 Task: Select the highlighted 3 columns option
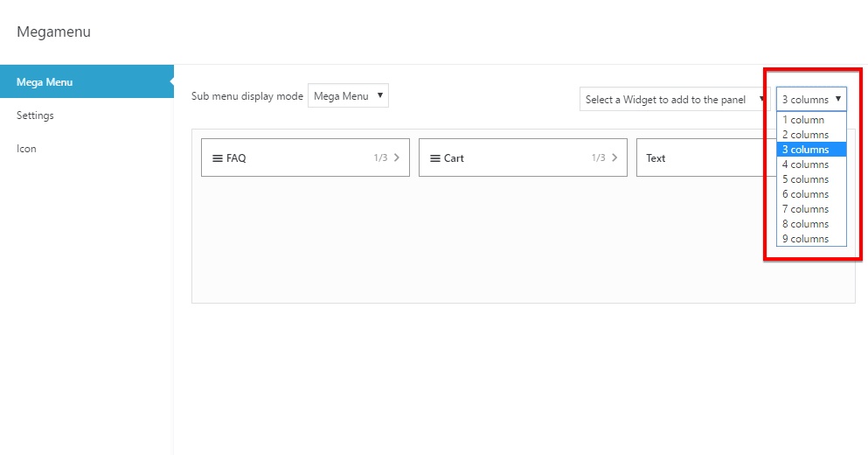click(x=805, y=150)
